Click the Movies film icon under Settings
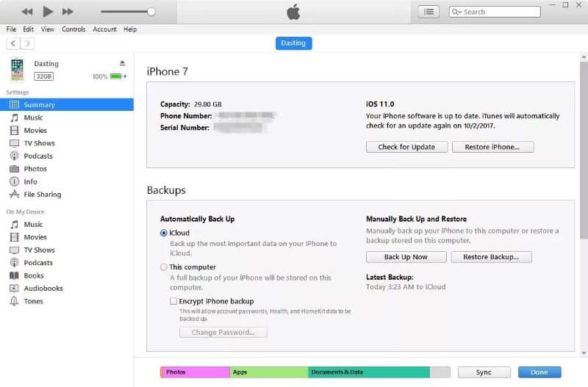Image resolution: width=588 pixels, height=387 pixels. click(14, 131)
